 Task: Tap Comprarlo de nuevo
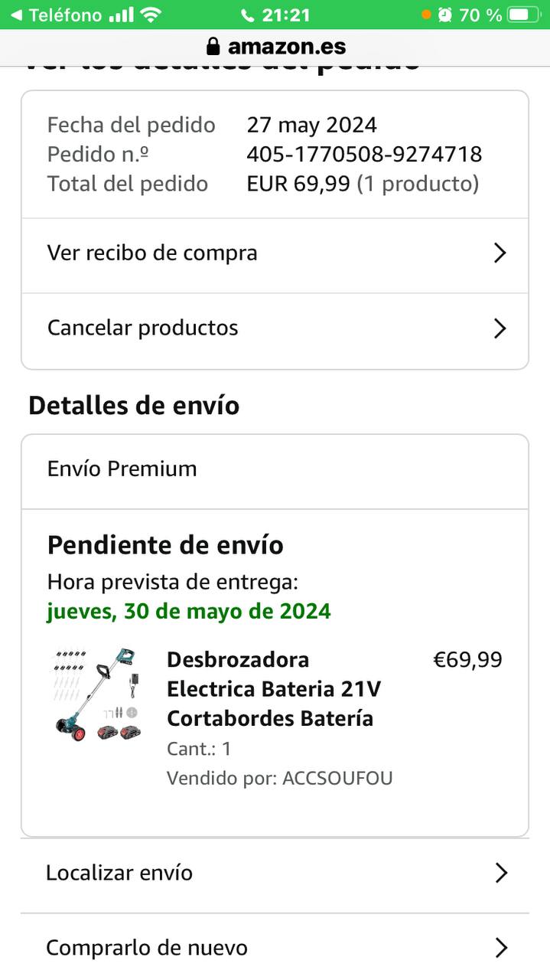coord(147,948)
